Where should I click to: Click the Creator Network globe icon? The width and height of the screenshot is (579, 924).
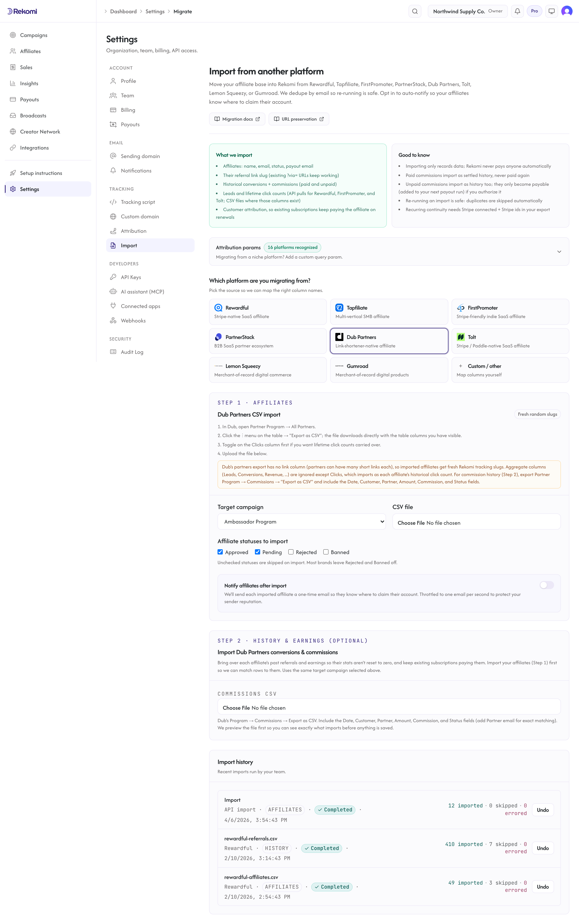pos(13,131)
